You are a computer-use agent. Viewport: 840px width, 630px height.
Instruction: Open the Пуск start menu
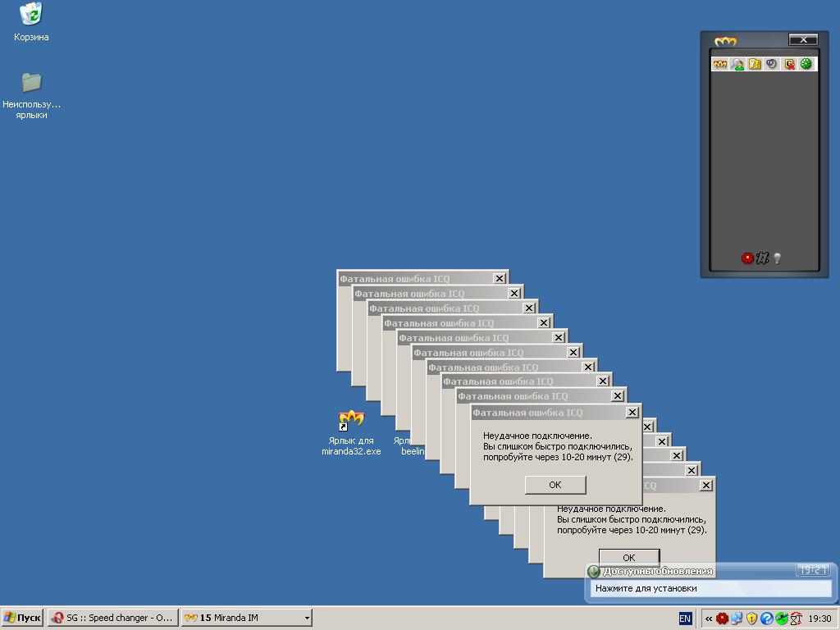tap(22, 618)
